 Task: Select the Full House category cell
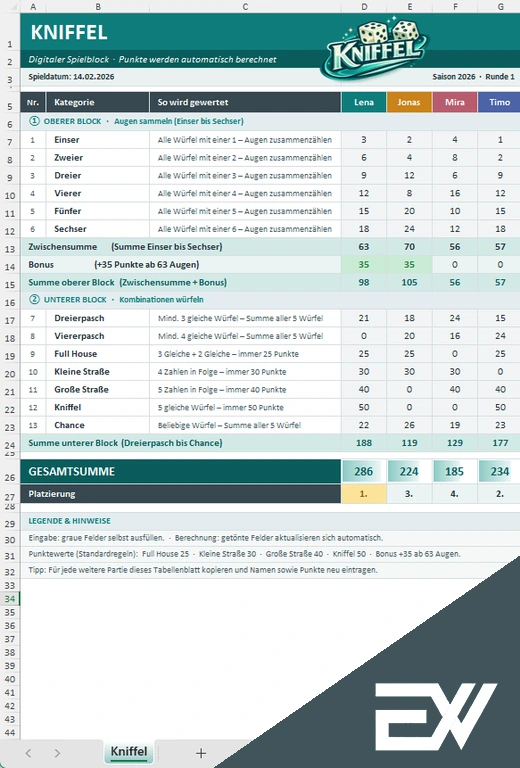[98, 354]
